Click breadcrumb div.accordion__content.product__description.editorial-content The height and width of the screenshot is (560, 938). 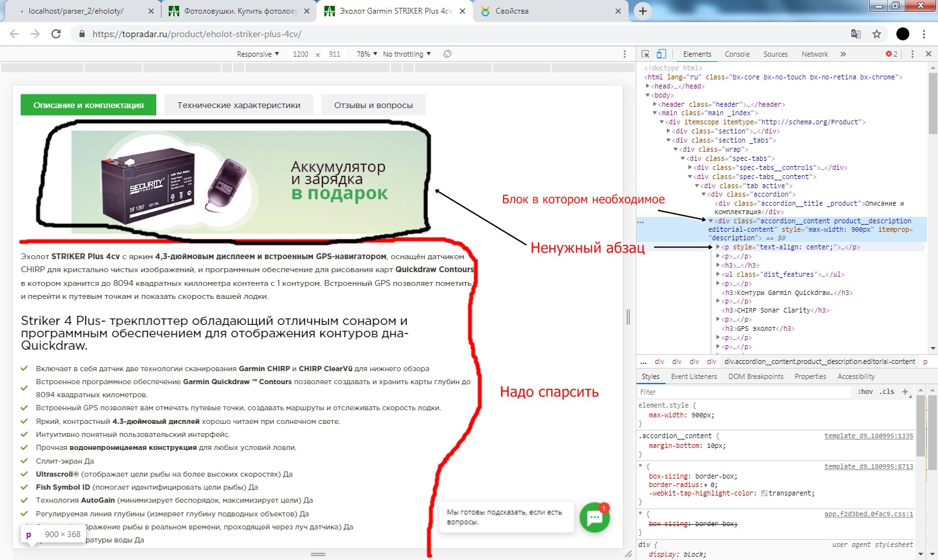819,361
